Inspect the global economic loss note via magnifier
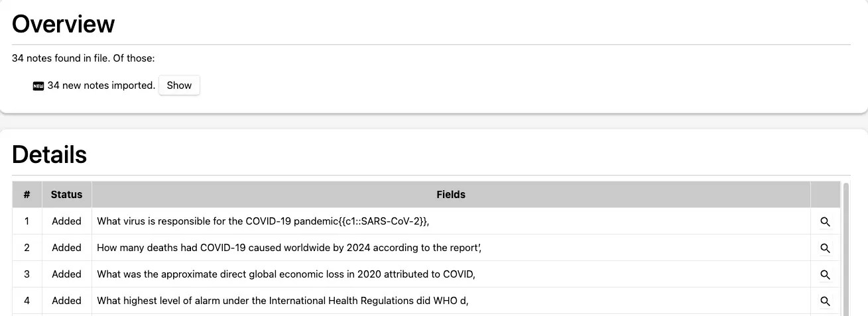The width and height of the screenshot is (868, 316). [825, 275]
